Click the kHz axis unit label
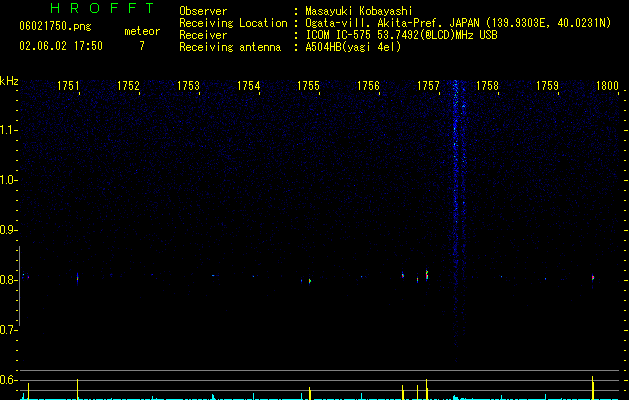This screenshot has height=400, width=629. pos(9,81)
